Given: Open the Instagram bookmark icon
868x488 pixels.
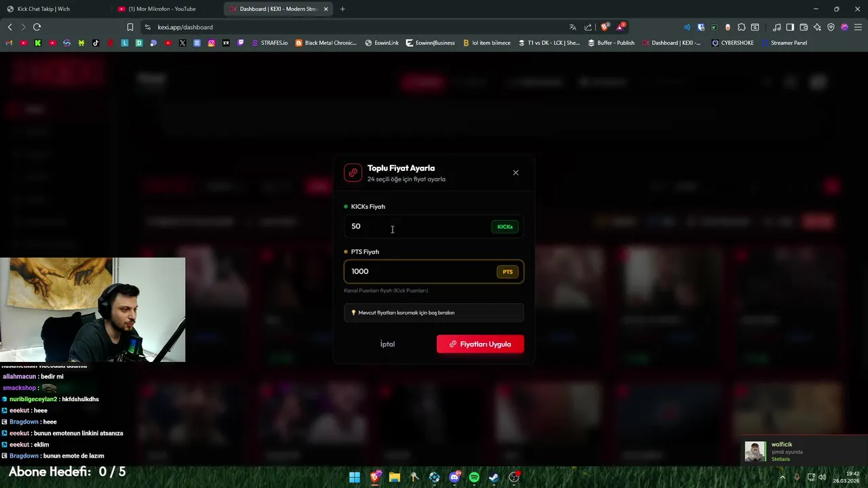Looking at the screenshot, I should [212, 43].
